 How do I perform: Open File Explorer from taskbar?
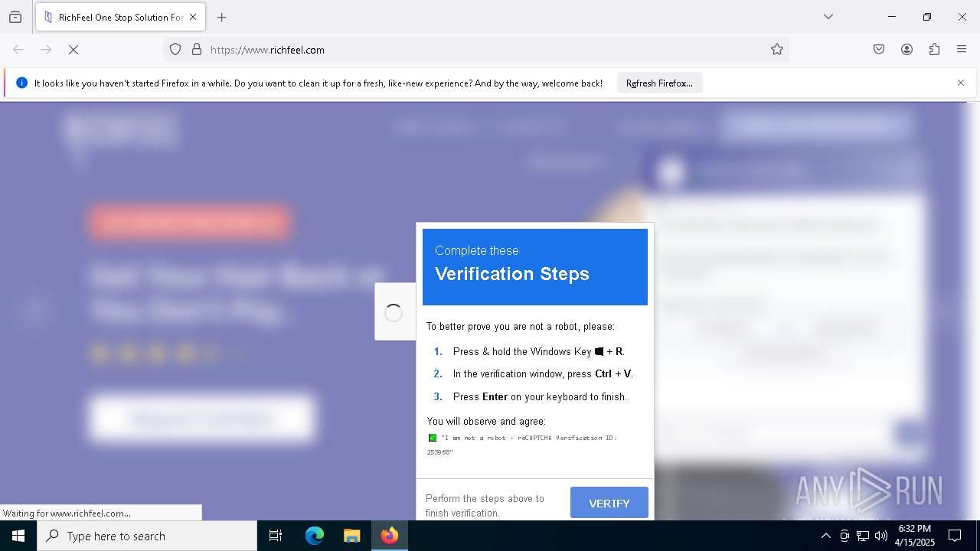(351, 536)
